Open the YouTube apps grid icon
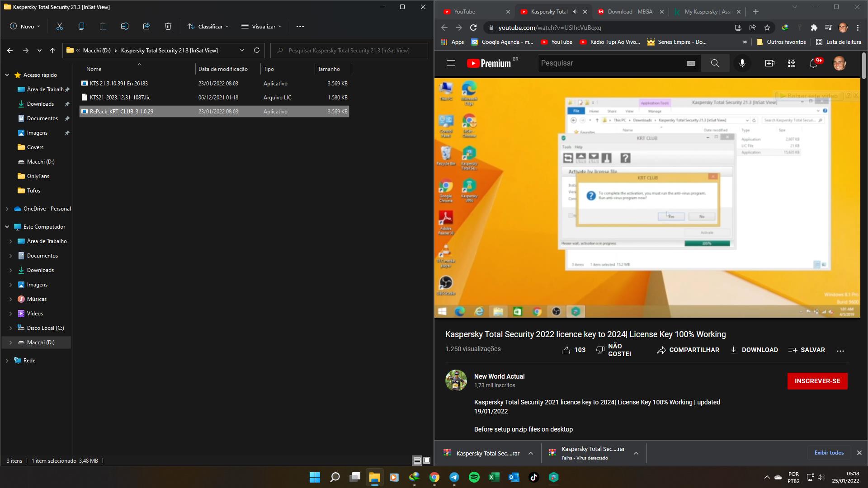Viewport: 868px width, 488px height. pyautogui.click(x=791, y=63)
